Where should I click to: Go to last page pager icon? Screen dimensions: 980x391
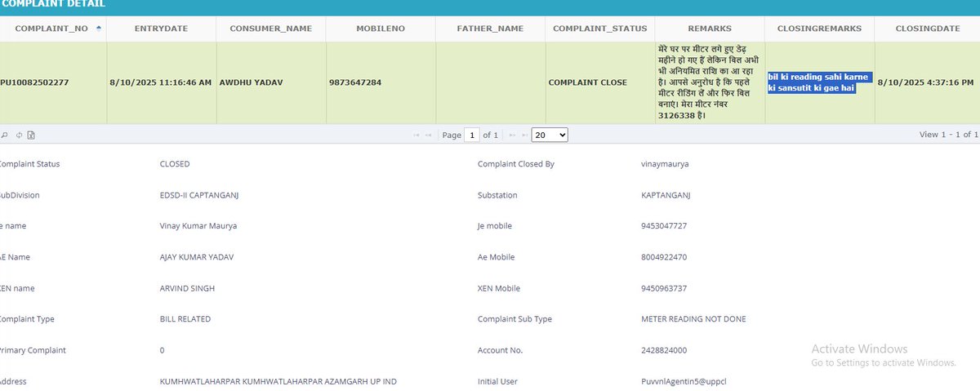[x=524, y=135]
